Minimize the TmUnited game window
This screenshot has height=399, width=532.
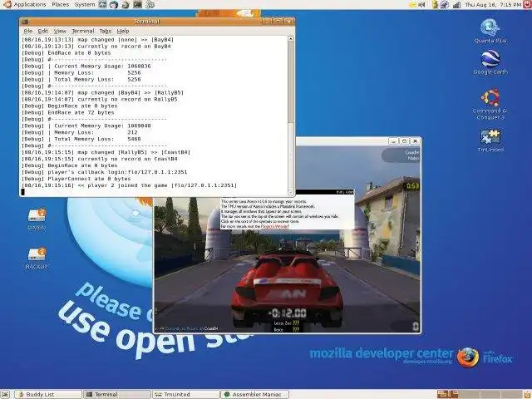tap(393, 141)
